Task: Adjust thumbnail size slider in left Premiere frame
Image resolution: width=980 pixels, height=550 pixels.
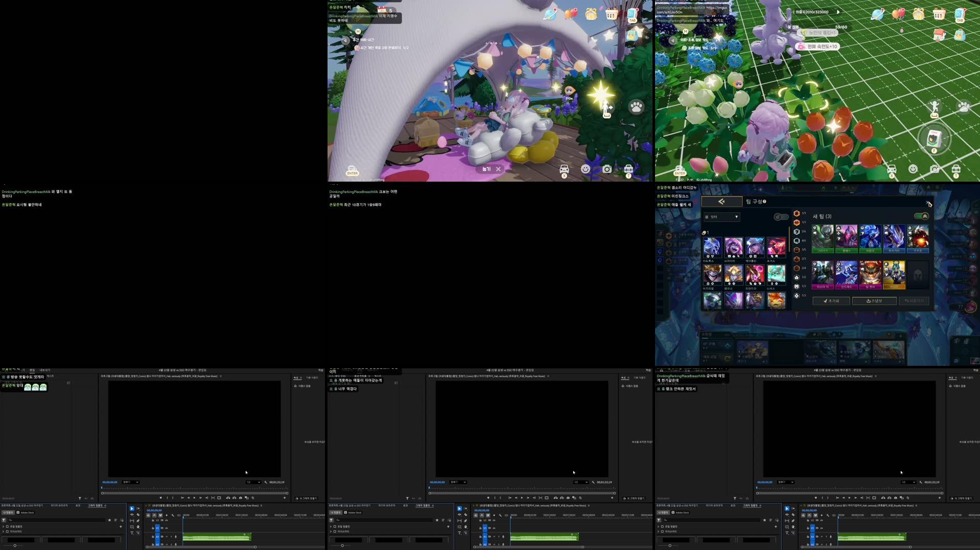Action: 15,545
